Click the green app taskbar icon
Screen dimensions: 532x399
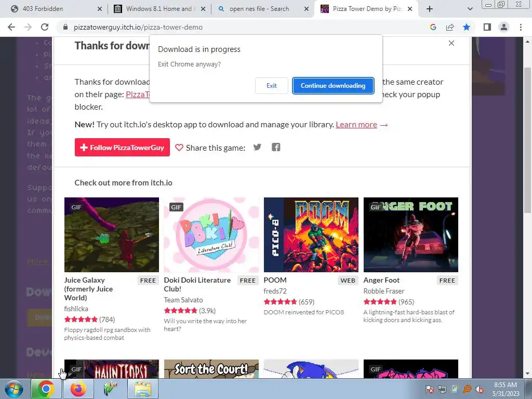pyautogui.click(x=111, y=389)
